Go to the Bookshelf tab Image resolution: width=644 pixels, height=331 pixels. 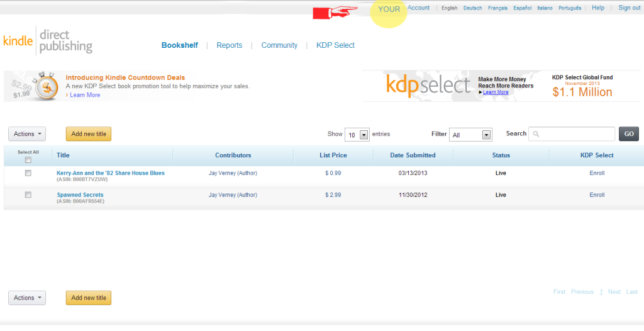(x=179, y=45)
